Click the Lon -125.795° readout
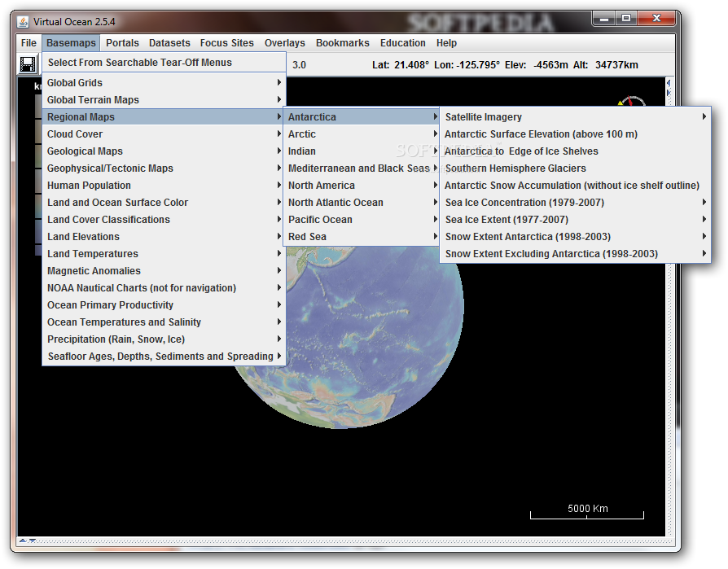Viewport: 728px width, 569px height. click(x=467, y=65)
